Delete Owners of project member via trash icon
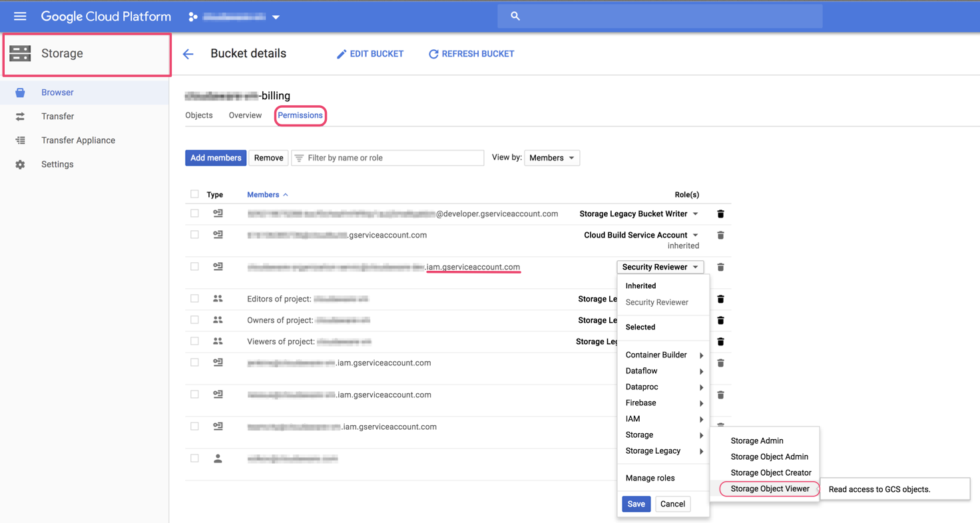 point(720,320)
